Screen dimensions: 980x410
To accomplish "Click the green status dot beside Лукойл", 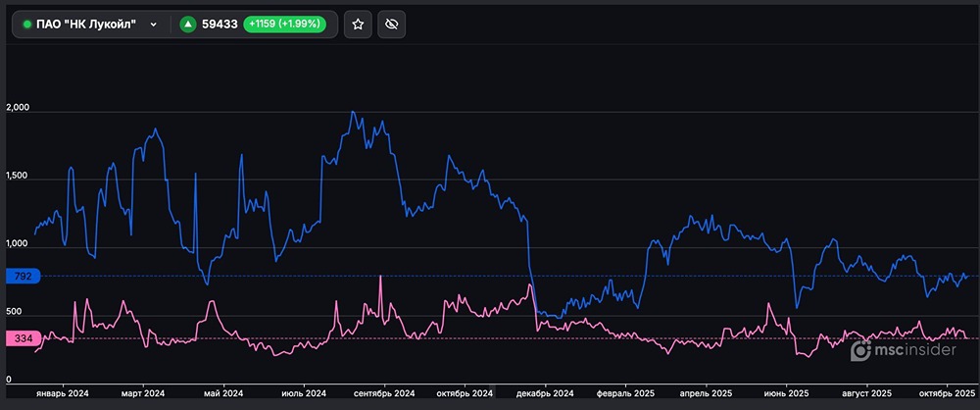I will [x=27, y=25].
